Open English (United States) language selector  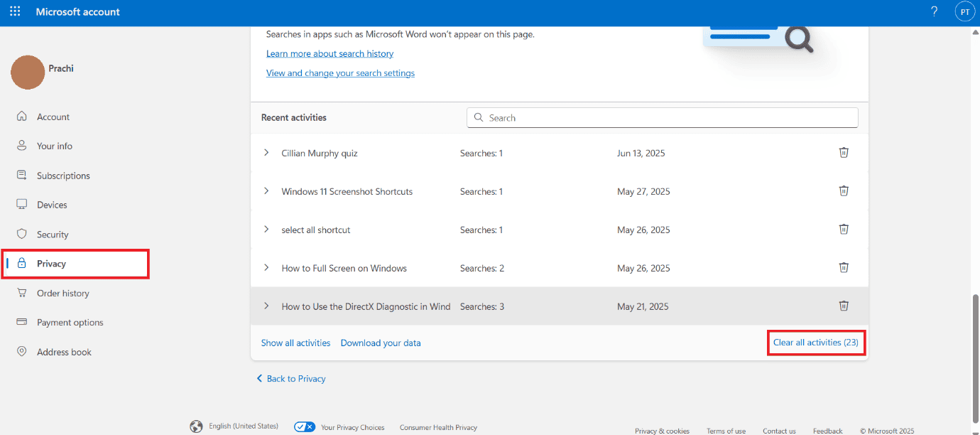coord(244,426)
